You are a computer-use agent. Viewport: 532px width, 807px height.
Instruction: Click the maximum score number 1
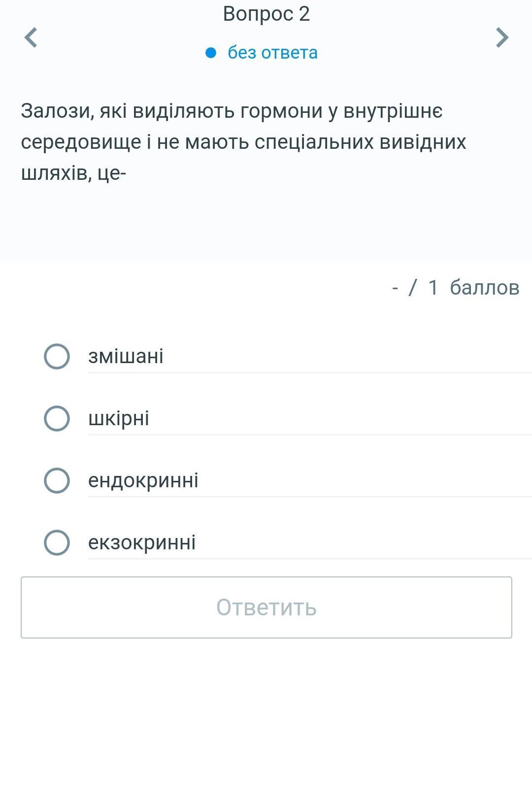coord(433,288)
